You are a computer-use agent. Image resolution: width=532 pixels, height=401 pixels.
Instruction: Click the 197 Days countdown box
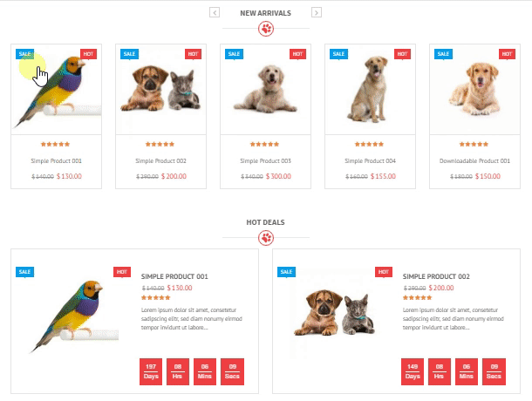click(151, 371)
